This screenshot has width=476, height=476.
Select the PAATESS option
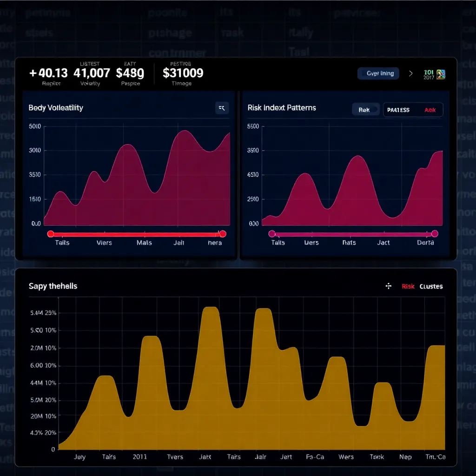pyautogui.click(x=398, y=110)
